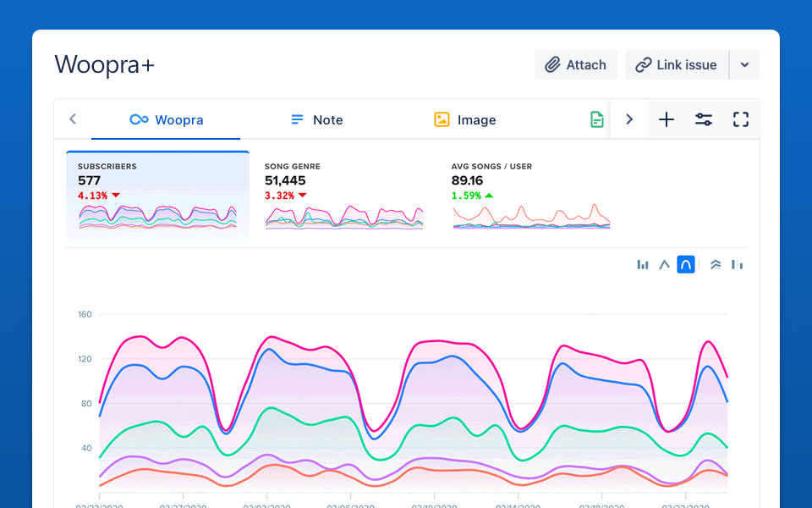Toggle stacked area chart mode
Image resolution: width=812 pixels, height=508 pixels.
pos(716,265)
